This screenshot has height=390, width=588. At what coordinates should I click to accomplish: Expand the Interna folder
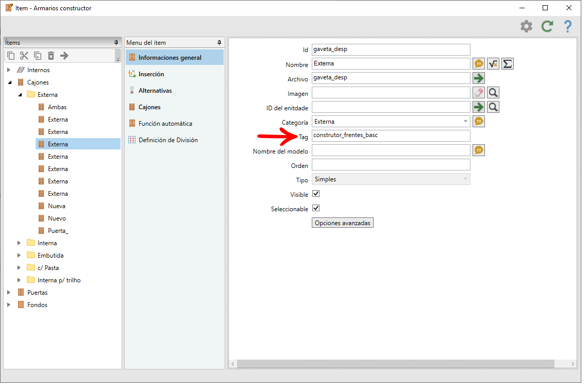19,243
